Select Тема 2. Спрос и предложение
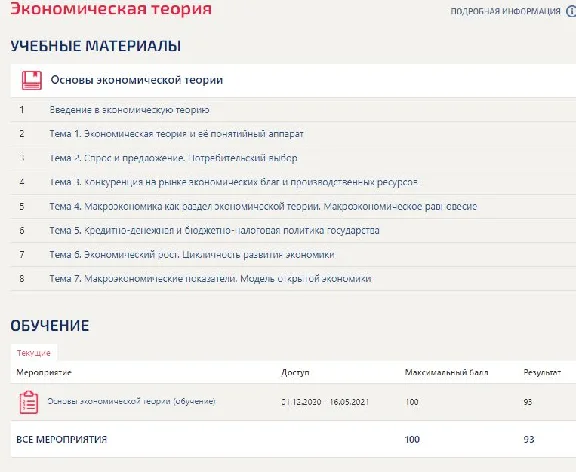 pos(173,158)
